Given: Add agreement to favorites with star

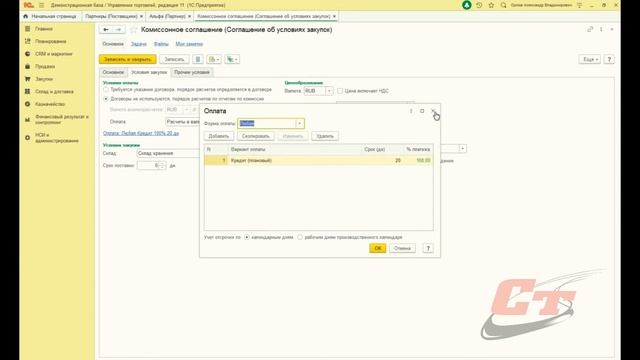Looking at the screenshot, I should point(133,30).
